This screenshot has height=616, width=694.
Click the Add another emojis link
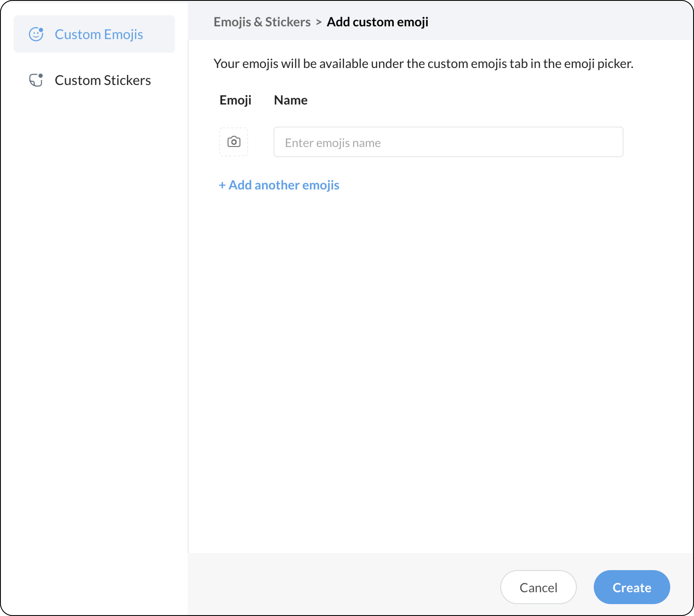click(284, 185)
